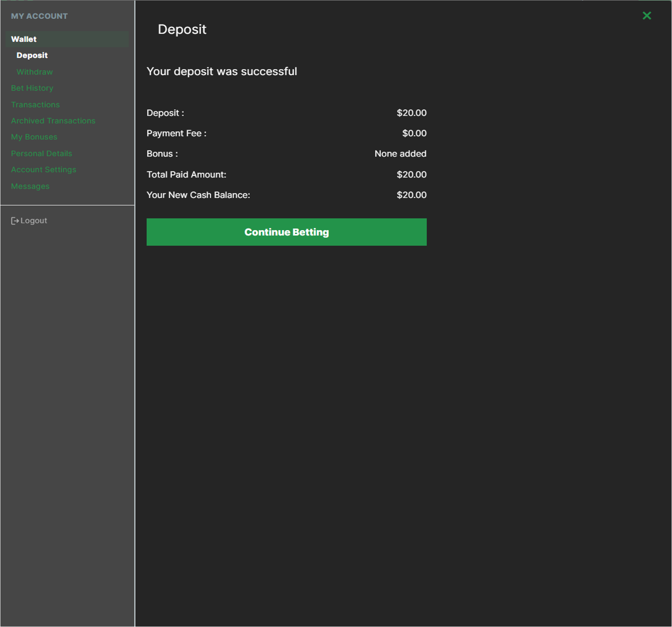The image size is (672, 627).
Task: Open Personal Details
Action: (x=42, y=153)
